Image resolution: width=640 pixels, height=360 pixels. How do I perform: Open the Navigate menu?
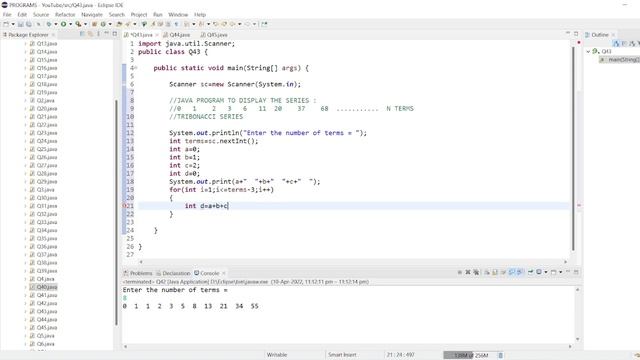pos(92,15)
